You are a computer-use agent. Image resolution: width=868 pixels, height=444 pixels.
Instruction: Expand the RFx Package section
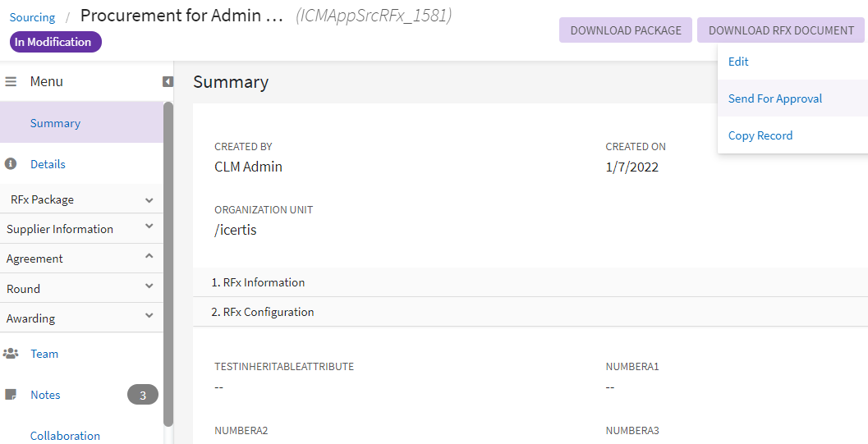pyautogui.click(x=149, y=200)
